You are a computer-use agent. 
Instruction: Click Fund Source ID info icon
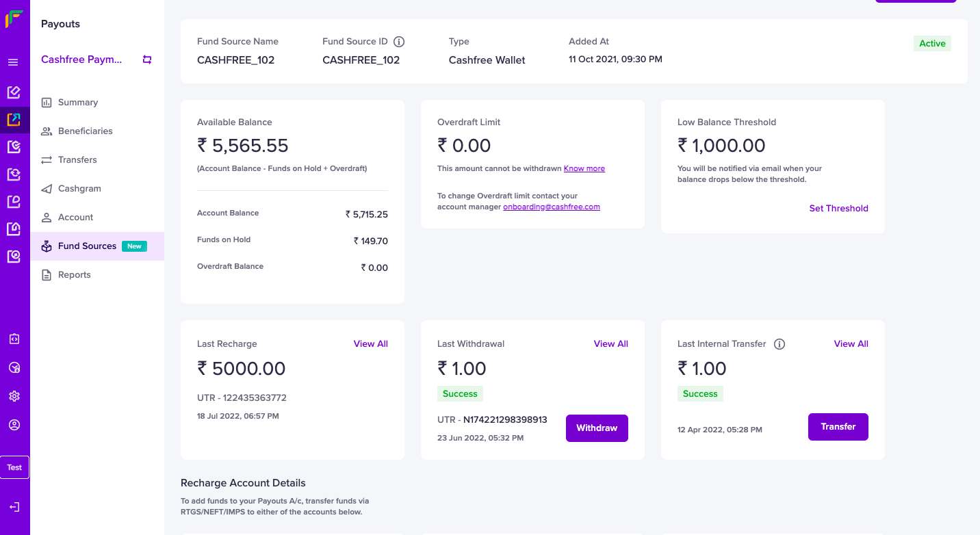click(399, 42)
